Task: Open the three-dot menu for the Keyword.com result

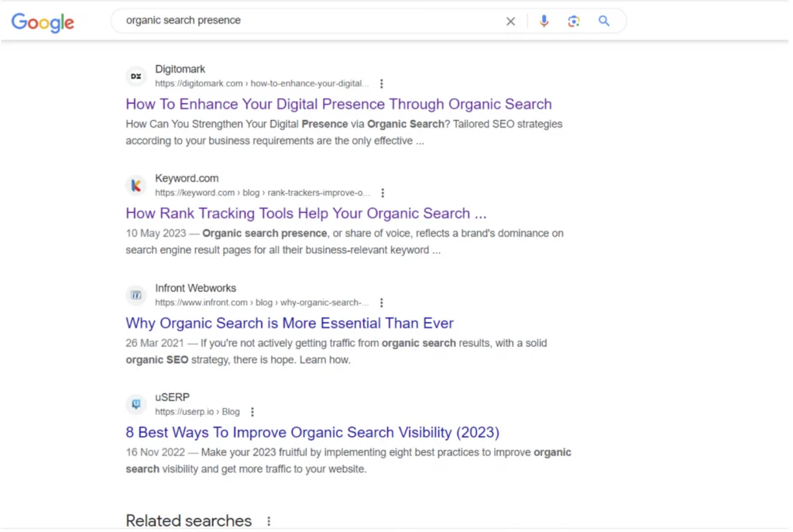Action: (x=383, y=192)
